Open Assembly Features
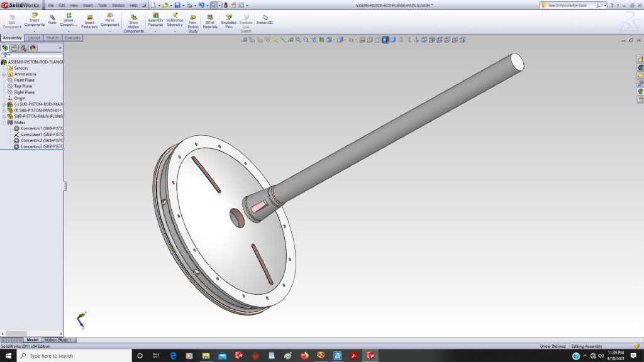 [x=156, y=19]
